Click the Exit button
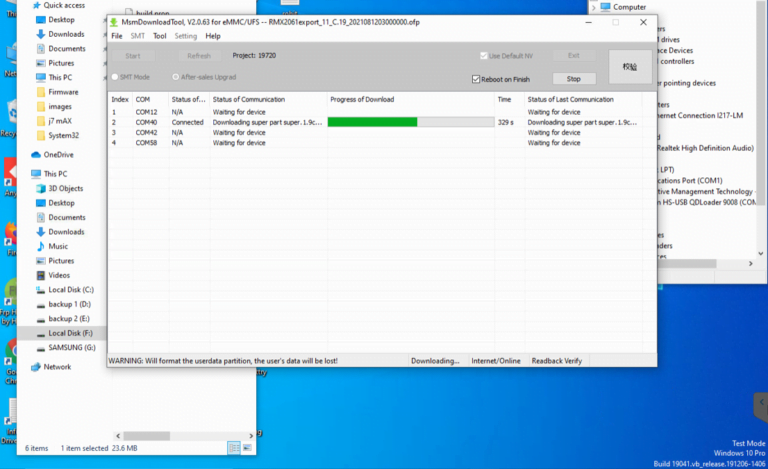 click(x=574, y=55)
